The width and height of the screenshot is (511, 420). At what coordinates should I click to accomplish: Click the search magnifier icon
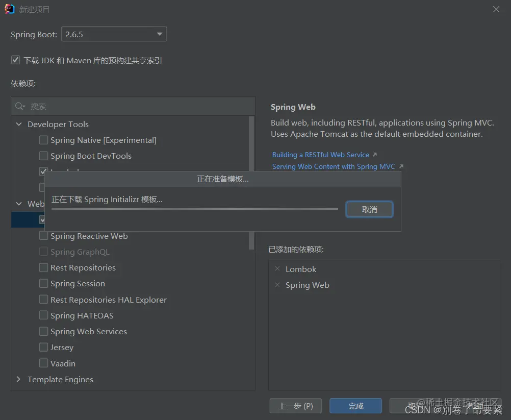click(x=19, y=106)
